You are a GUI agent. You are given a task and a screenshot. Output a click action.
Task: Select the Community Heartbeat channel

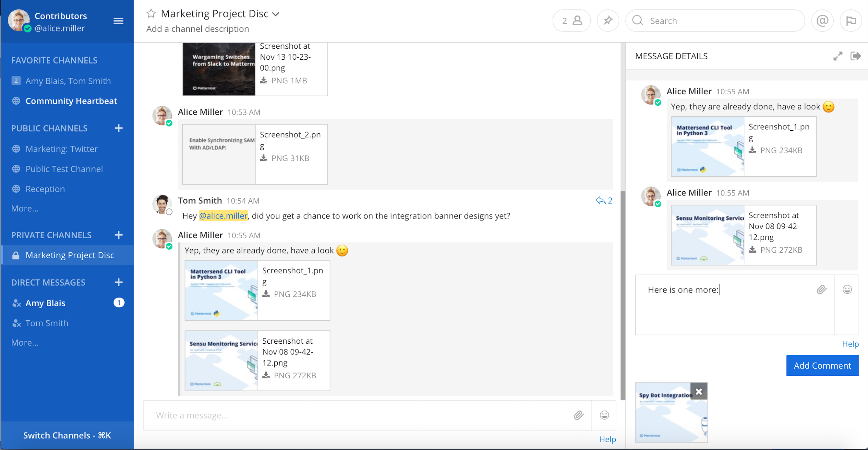(71, 101)
